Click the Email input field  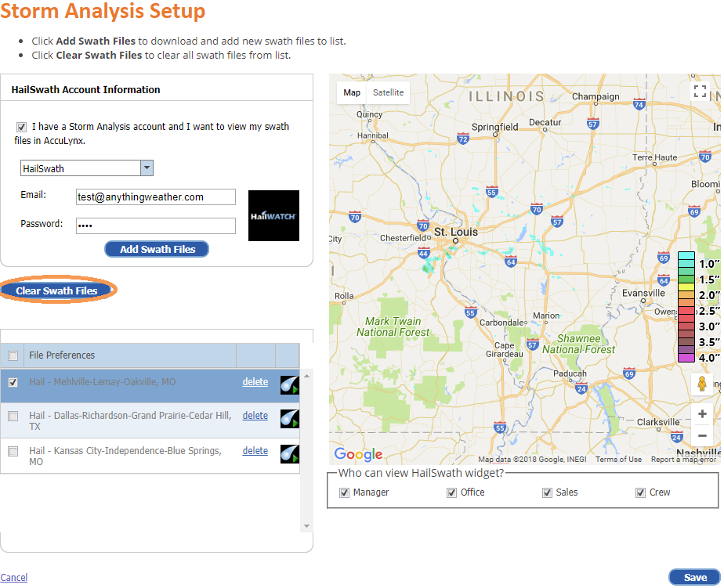coord(156,197)
